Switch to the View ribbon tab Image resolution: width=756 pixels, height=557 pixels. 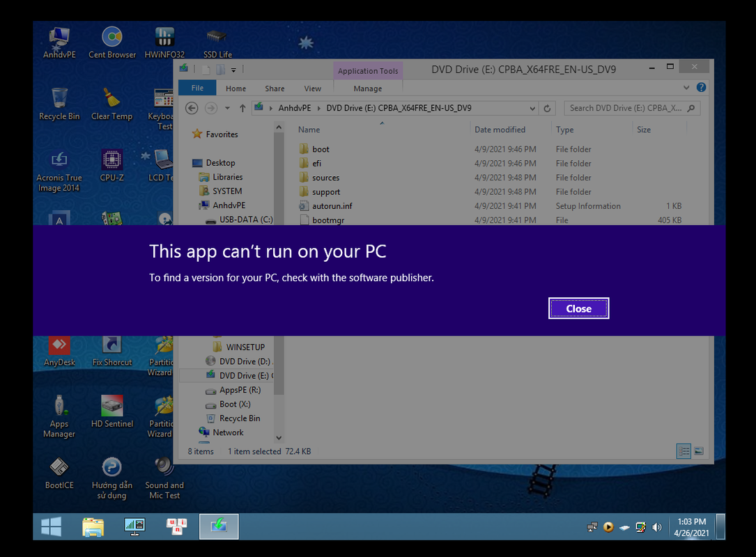(x=312, y=88)
